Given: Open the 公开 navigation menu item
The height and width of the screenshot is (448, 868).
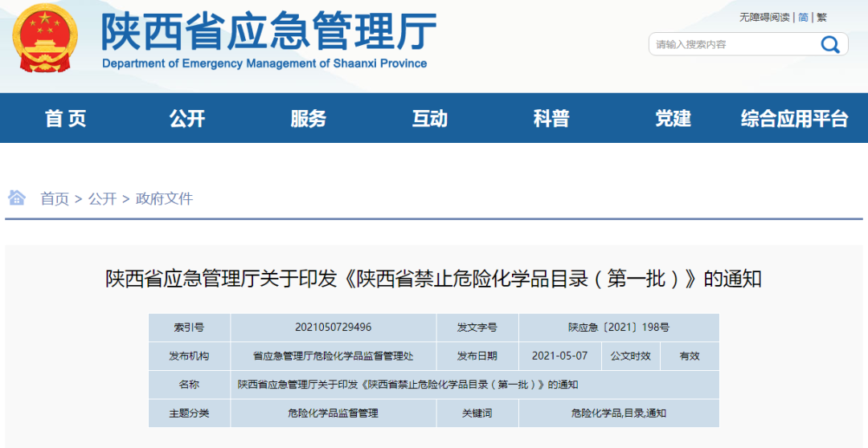Looking at the screenshot, I should (187, 118).
